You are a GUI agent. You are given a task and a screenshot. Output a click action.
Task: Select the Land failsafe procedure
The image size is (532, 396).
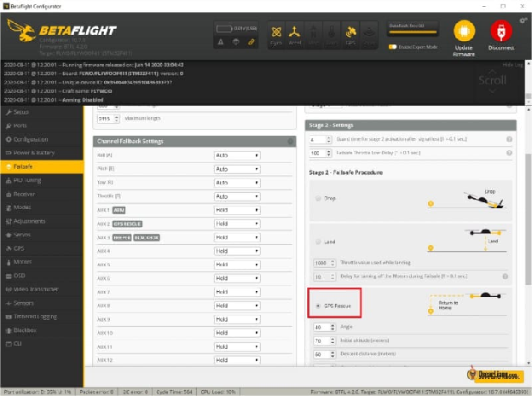318,242
